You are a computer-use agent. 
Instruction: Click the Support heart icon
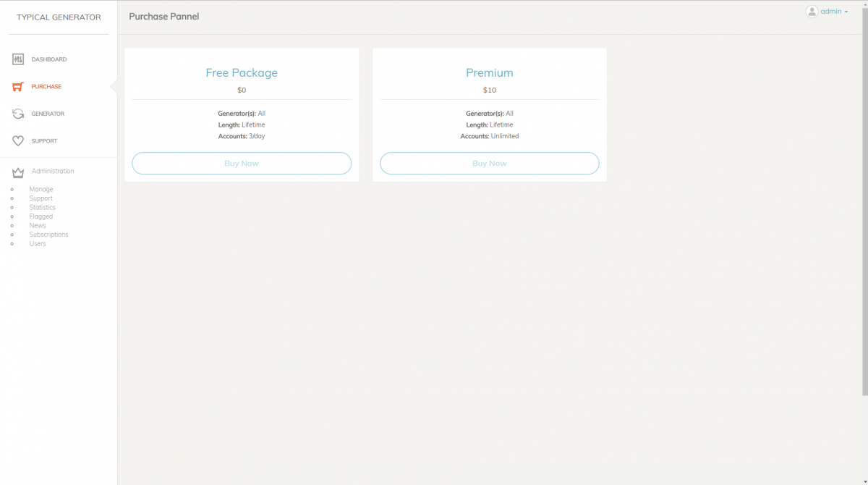click(x=18, y=141)
